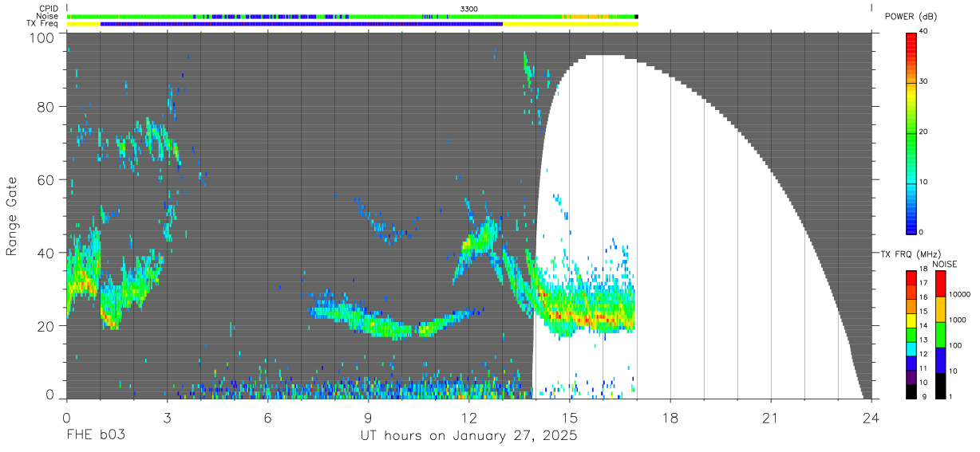The width and height of the screenshot is (980, 452).
Task: Click the '10000' value on noise scale
Action: pos(958,294)
